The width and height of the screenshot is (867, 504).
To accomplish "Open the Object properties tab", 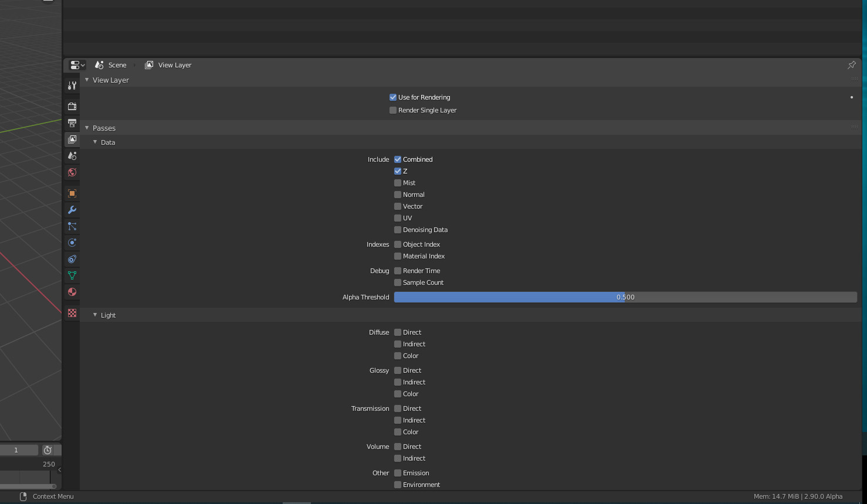I will tap(72, 193).
